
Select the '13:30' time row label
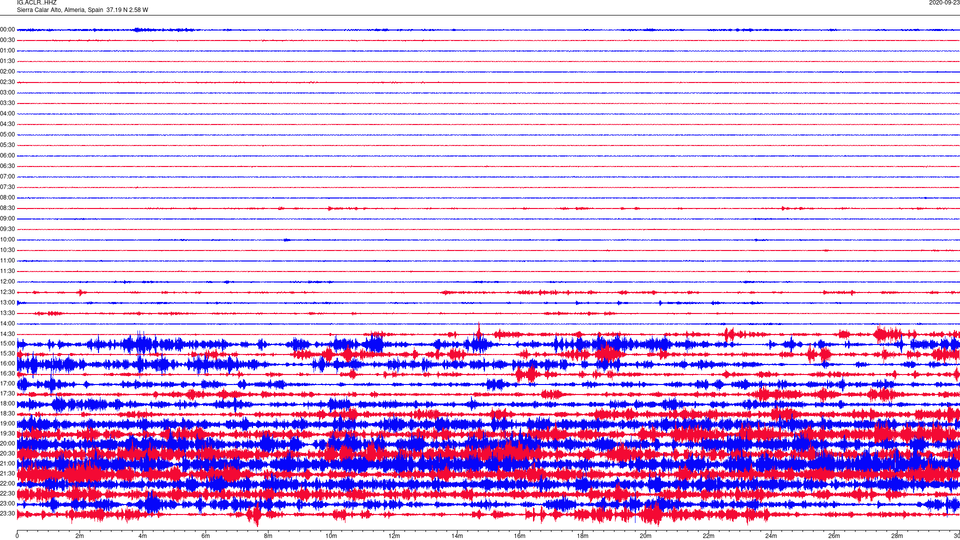[x=7, y=313]
